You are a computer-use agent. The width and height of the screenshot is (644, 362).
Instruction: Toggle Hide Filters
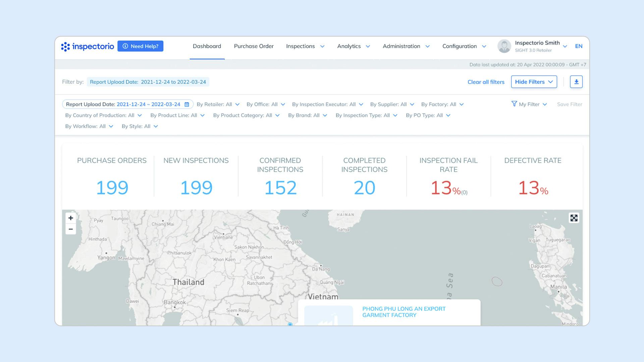tap(534, 81)
